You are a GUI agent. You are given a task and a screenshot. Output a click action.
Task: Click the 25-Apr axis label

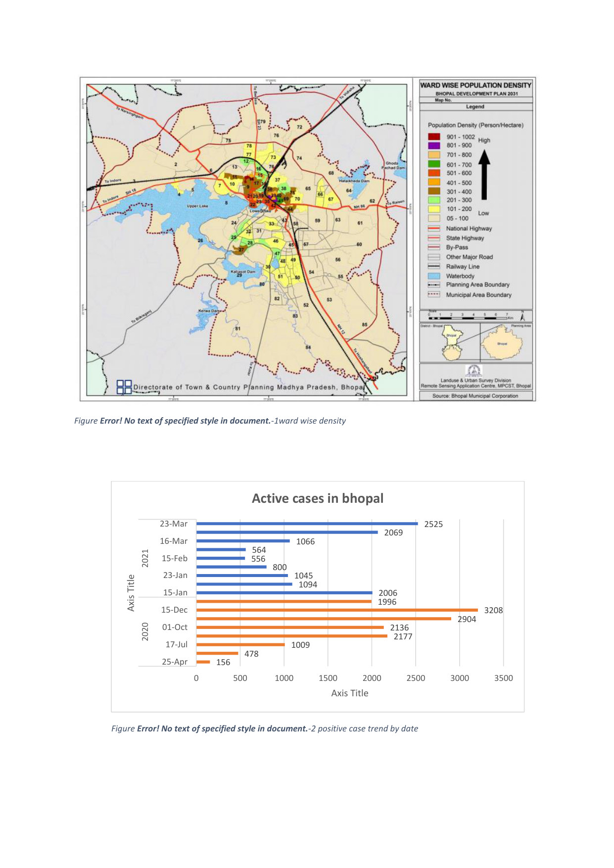(175, 662)
